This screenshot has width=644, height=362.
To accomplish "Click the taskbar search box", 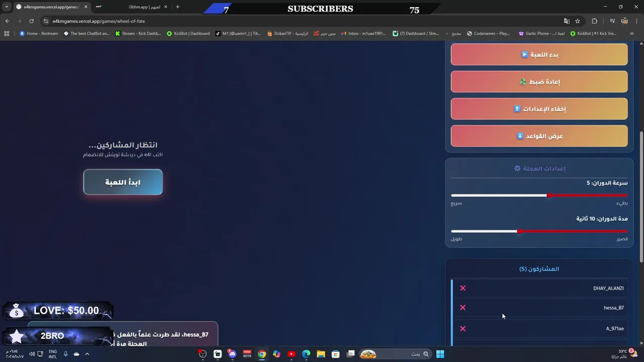I will [394, 354].
